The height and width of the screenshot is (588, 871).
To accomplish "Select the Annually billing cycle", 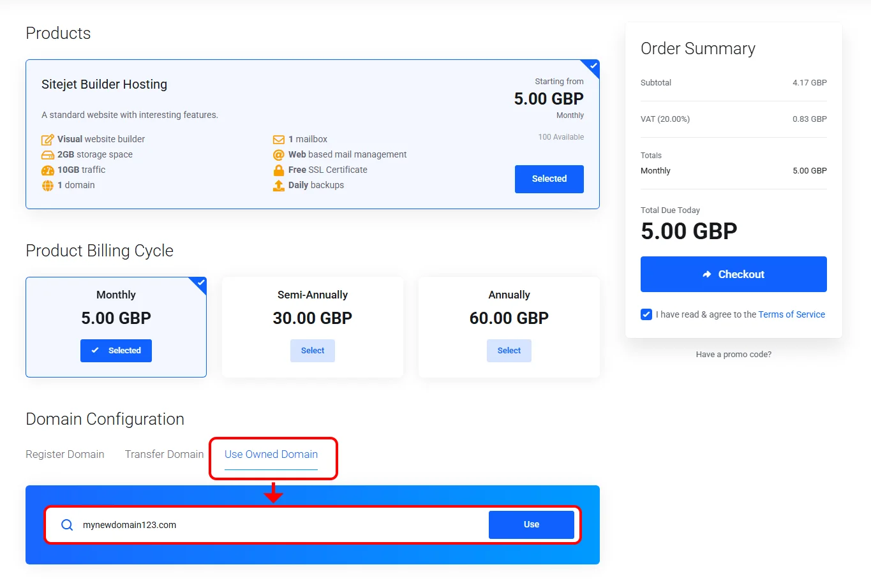I will click(x=509, y=351).
